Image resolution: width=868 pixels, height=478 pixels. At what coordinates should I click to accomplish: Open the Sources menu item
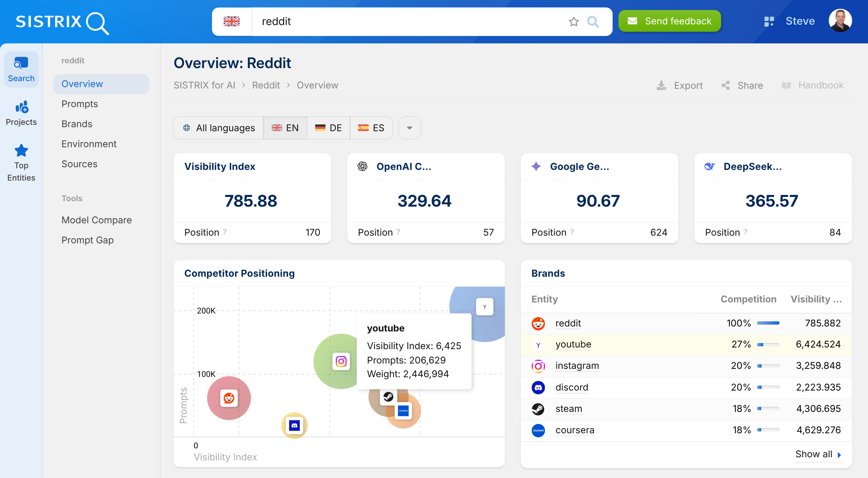(x=79, y=164)
